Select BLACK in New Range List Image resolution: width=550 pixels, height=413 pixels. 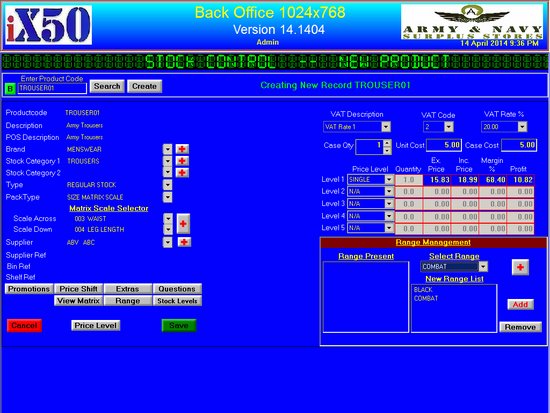423,290
